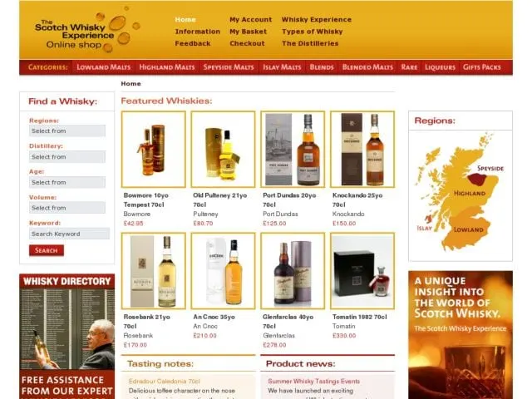This screenshot has height=399, width=532.
Task: Open Bowmore 10yo Tempest bottle image
Action: 153,150
